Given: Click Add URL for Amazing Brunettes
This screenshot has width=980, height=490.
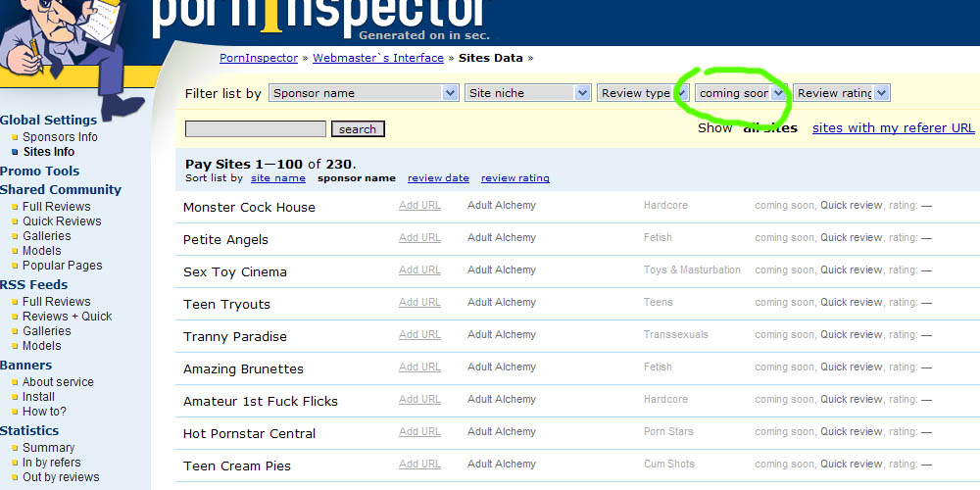Looking at the screenshot, I should (420, 367).
